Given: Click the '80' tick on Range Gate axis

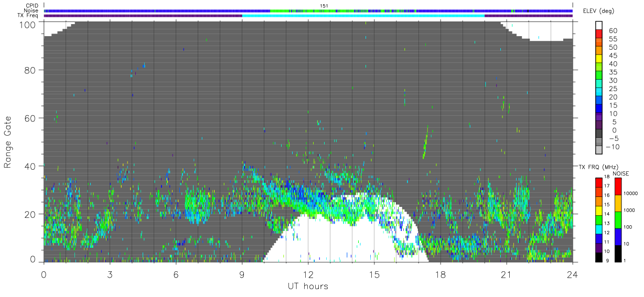Looking at the screenshot, I should pyautogui.click(x=30, y=70).
